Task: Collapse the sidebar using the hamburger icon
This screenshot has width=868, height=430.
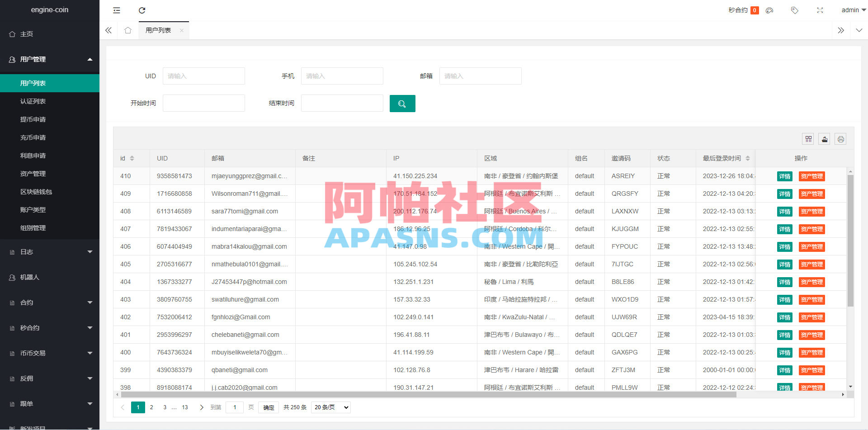Action: click(117, 10)
